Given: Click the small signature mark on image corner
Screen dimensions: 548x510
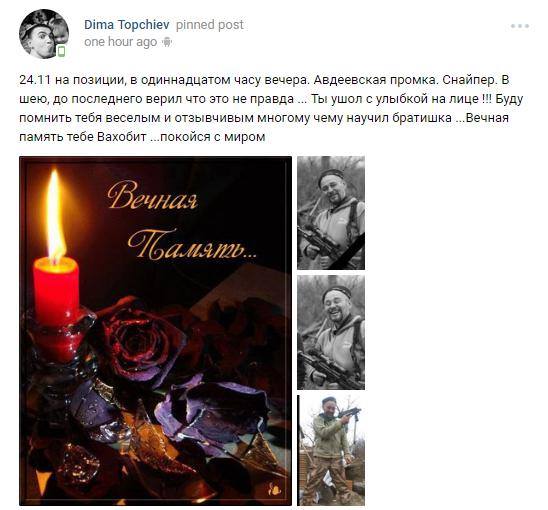Looking at the screenshot, I should 274,489.
